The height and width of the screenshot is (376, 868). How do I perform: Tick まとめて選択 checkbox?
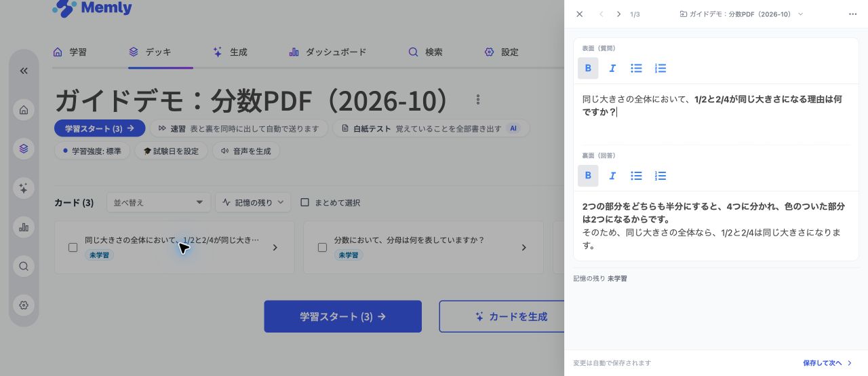(x=305, y=202)
